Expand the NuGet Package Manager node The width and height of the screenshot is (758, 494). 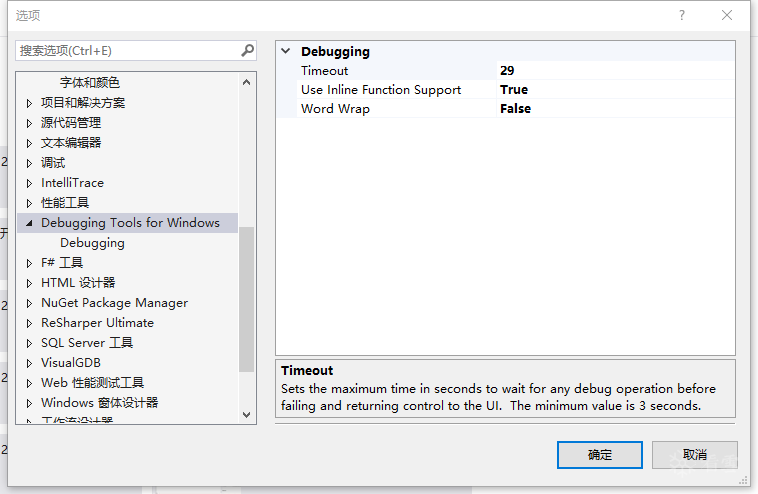(29, 303)
